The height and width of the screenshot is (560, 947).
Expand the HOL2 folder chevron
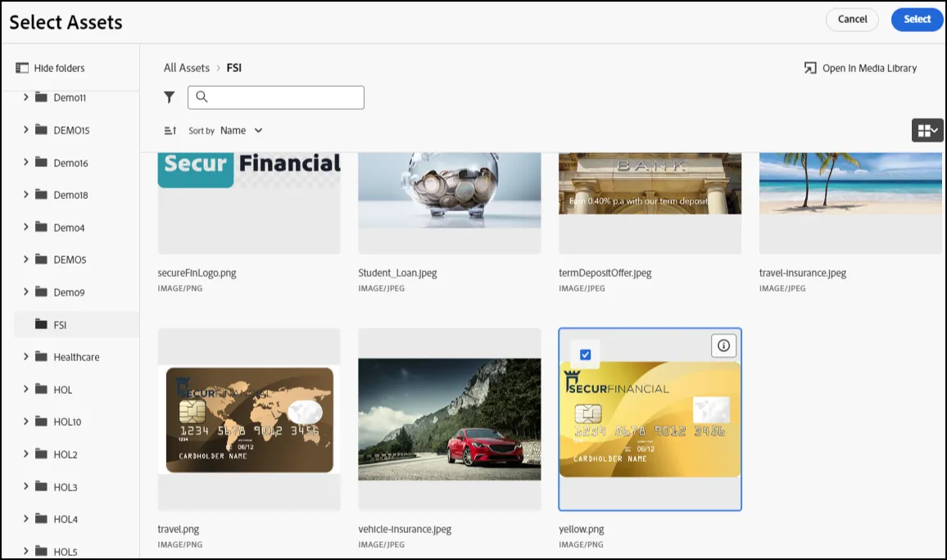tap(26, 454)
